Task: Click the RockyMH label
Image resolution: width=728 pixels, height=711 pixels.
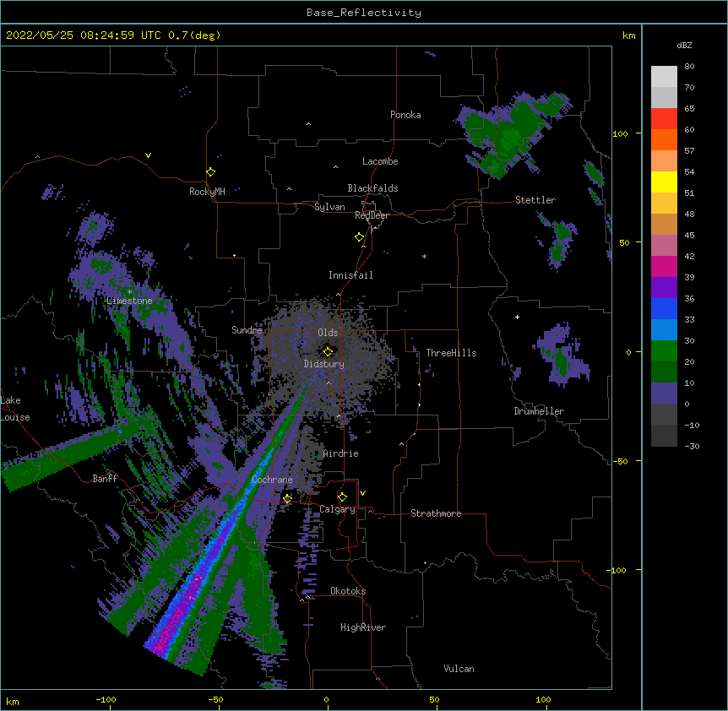Action: pyautogui.click(x=207, y=192)
